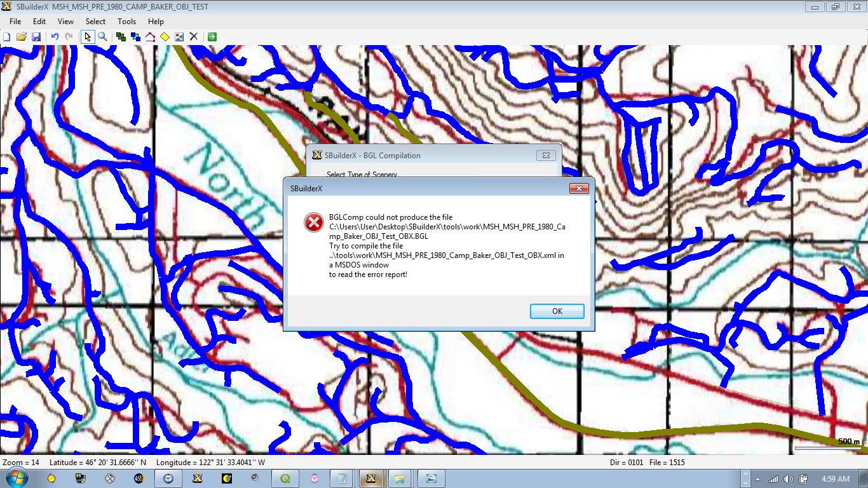Click the blue overlapping squares toolbar icon
868x488 pixels.
point(135,37)
